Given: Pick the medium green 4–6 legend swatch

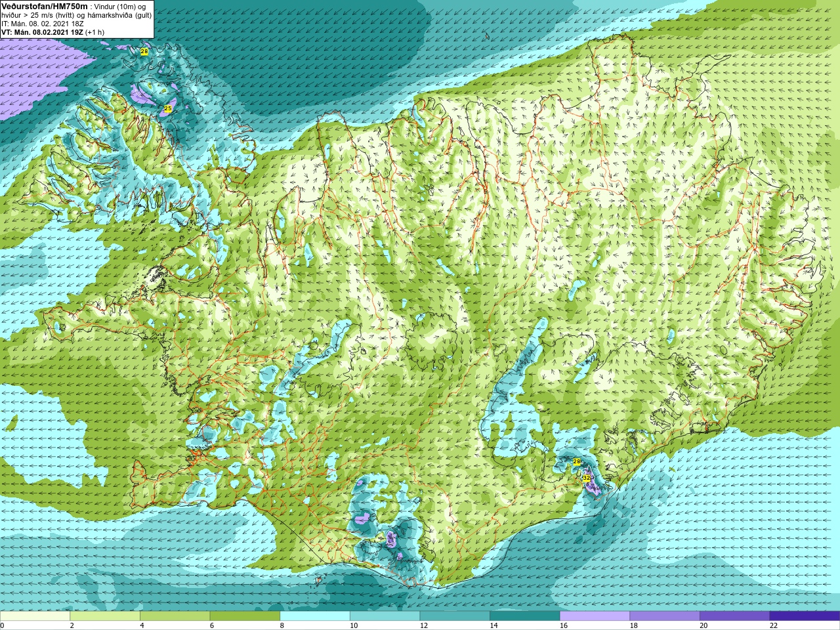Looking at the screenshot, I should click(x=175, y=616).
